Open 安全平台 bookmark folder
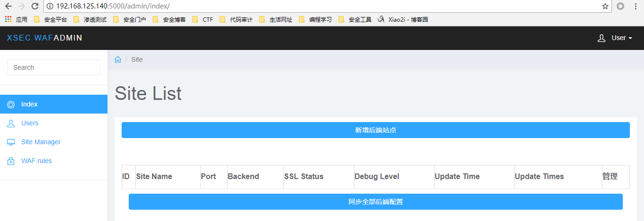The height and width of the screenshot is (221, 644). [50, 19]
